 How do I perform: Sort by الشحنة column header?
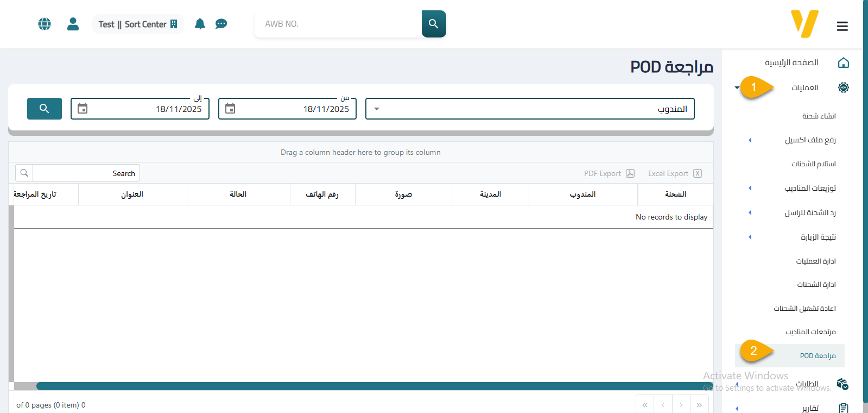click(x=675, y=194)
